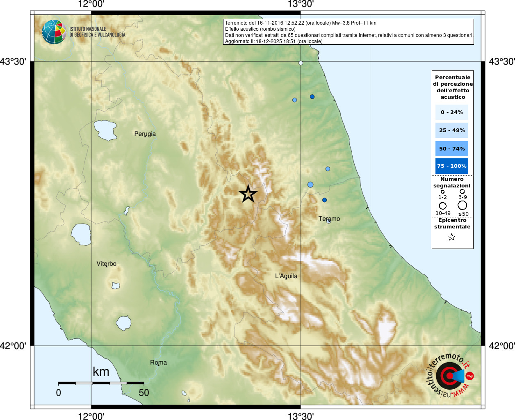Viewport: 515px width, 420px height.
Task: Click the INGV globe logo
Action: pos(54,32)
